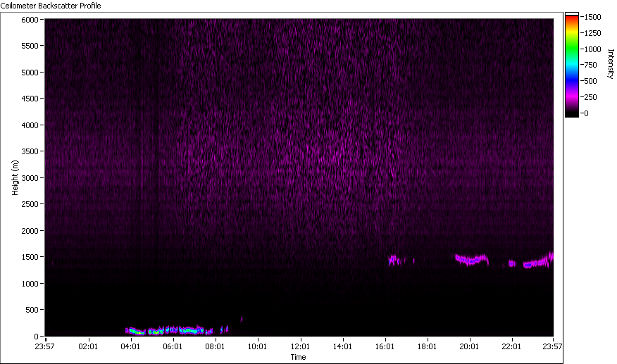Click the 'Intensity' colorbar title
This screenshot has width=617, height=364.
(x=611, y=64)
